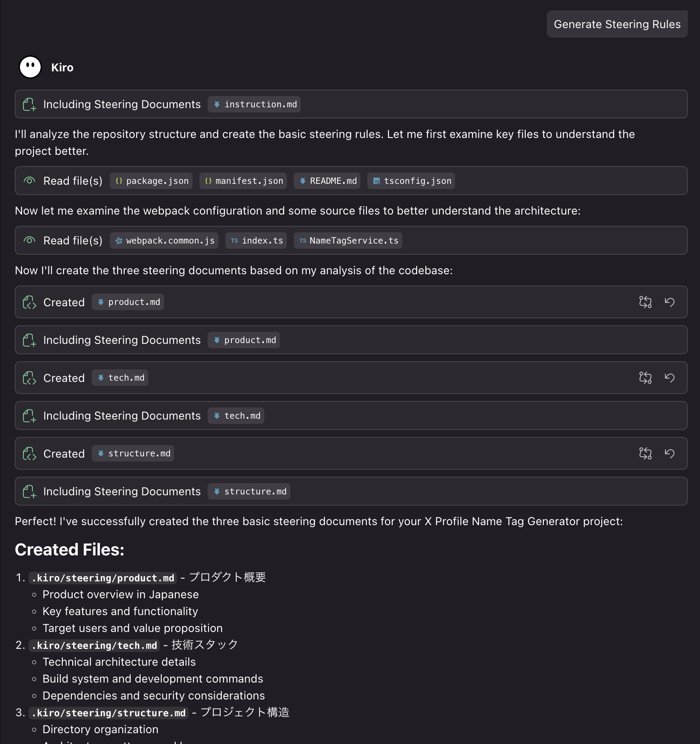
Task: Click the .kiro/steering/product.md path in list
Action: [103, 578]
